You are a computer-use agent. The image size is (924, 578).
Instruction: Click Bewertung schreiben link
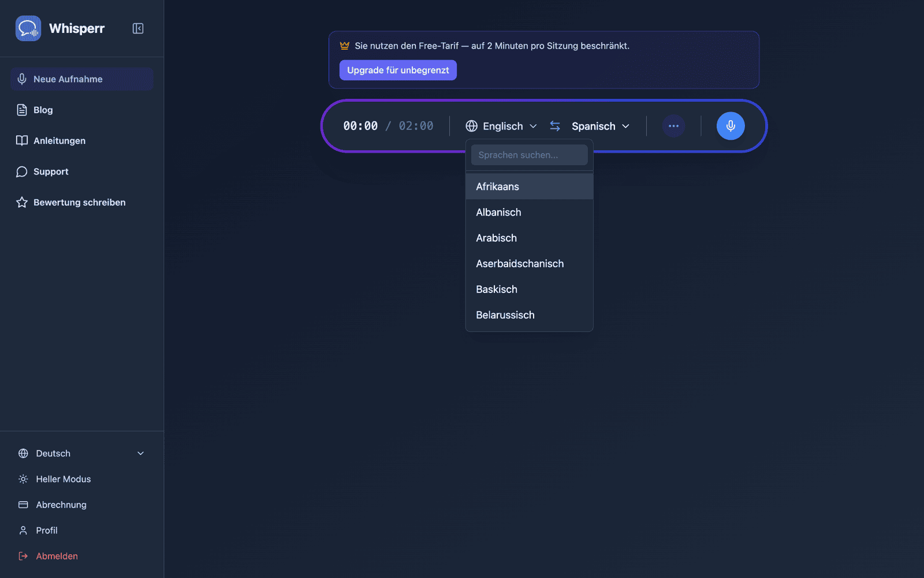[x=81, y=202]
